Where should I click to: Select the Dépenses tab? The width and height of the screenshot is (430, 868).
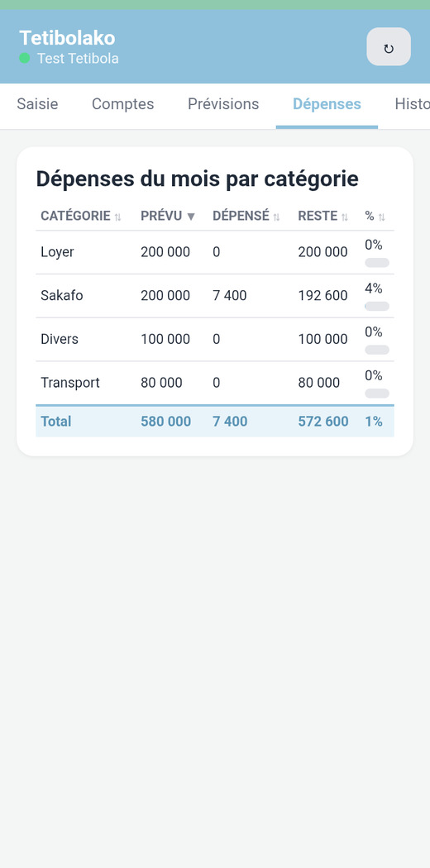[327, 104]
